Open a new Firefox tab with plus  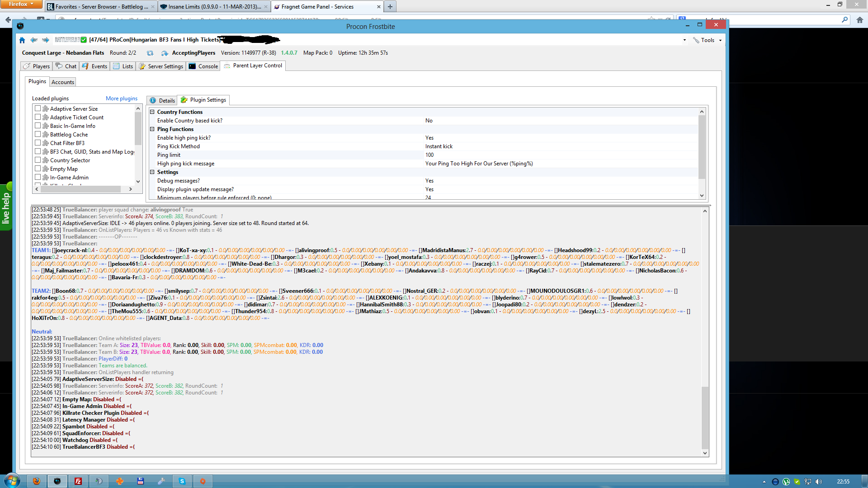390,7
